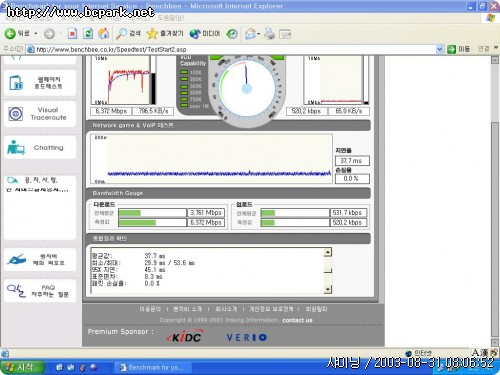This screenshot has height=375, width=500.
Task: Click the contact us link
Action: (x=297, y=320)
